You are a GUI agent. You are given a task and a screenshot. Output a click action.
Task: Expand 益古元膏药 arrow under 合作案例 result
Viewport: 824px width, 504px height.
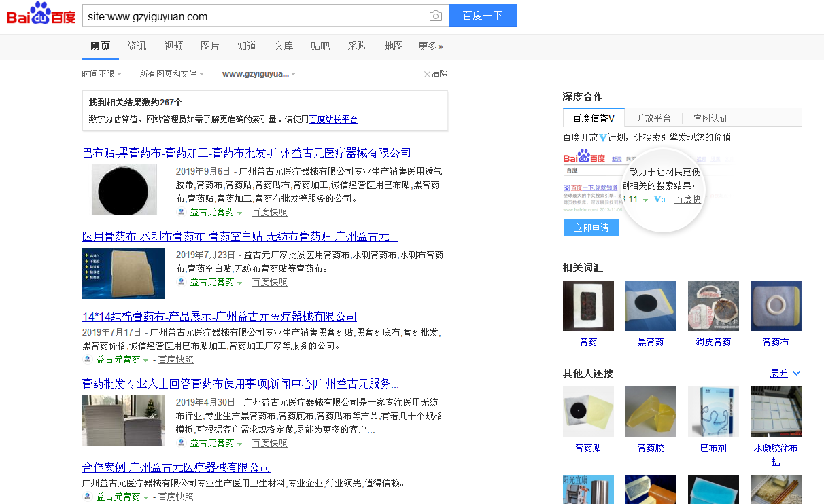145,497
